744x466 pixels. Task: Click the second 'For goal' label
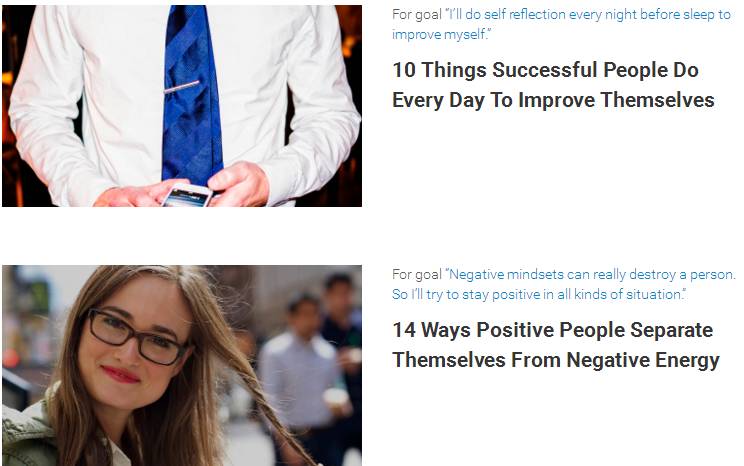coord(417,275)
